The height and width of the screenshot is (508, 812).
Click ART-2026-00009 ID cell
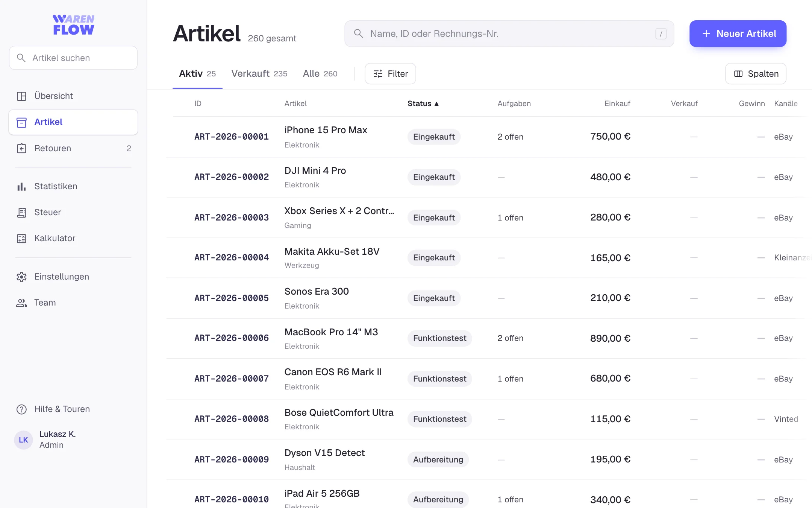(x=232, y=459)
